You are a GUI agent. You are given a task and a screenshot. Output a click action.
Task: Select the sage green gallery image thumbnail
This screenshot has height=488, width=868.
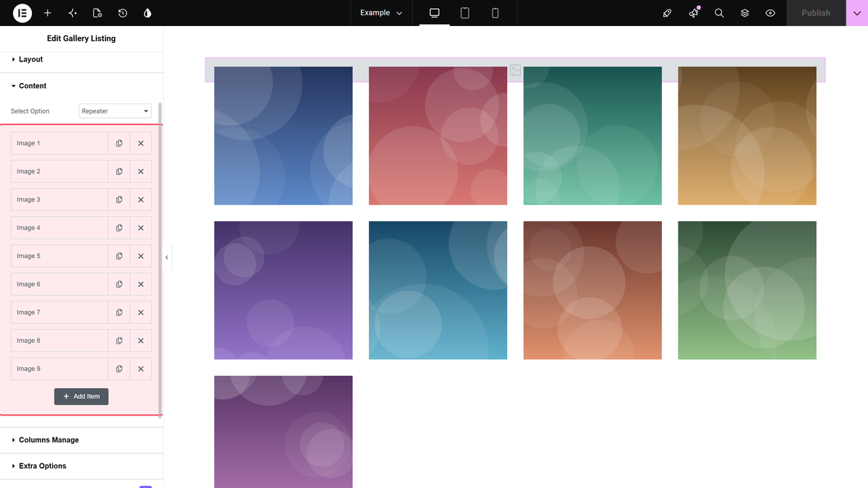tap(747, 291)
